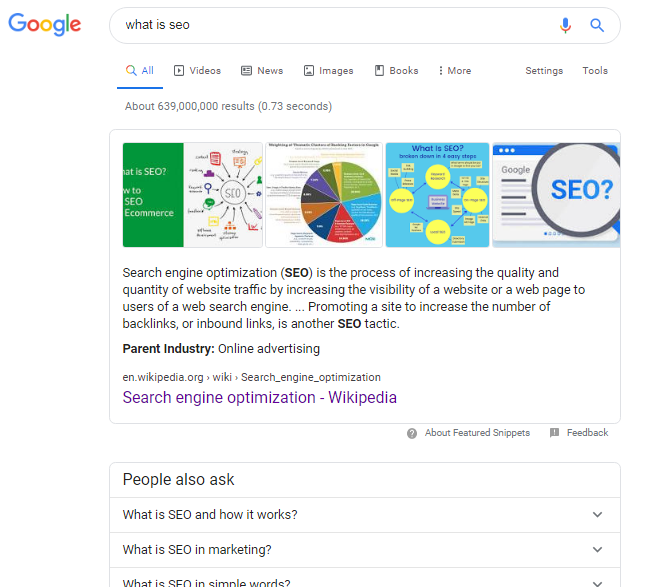
Task: Open the Search engine optimization Wikipedia link
Action: point(259,397)
